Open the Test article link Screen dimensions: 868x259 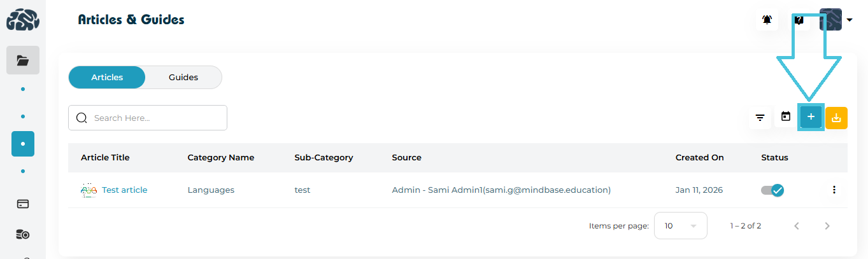pos(124,190)
